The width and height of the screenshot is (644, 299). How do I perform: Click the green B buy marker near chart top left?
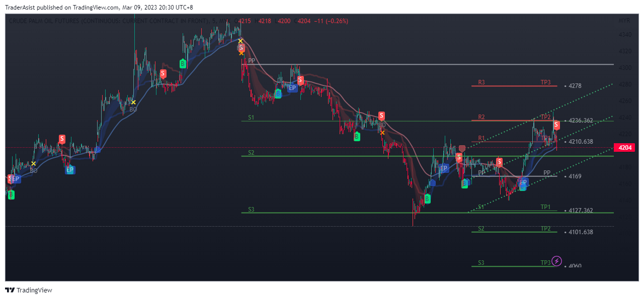(183, 63)
